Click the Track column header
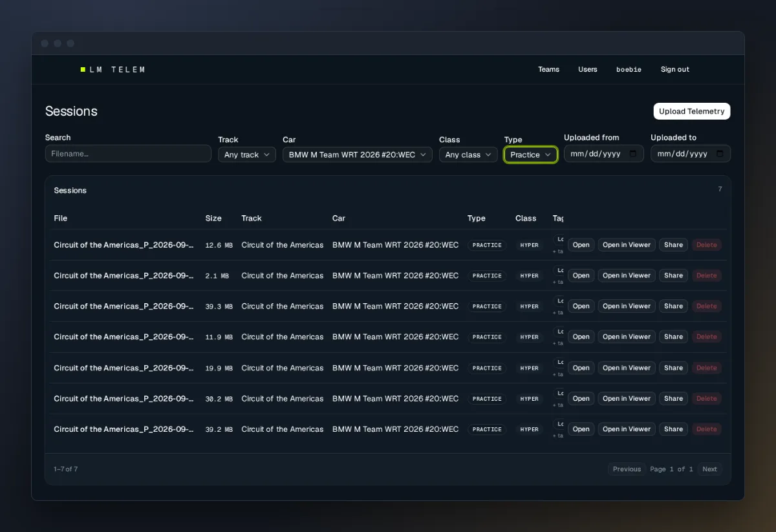The width and height of the screenshot is (776, 532). [252, 218]
